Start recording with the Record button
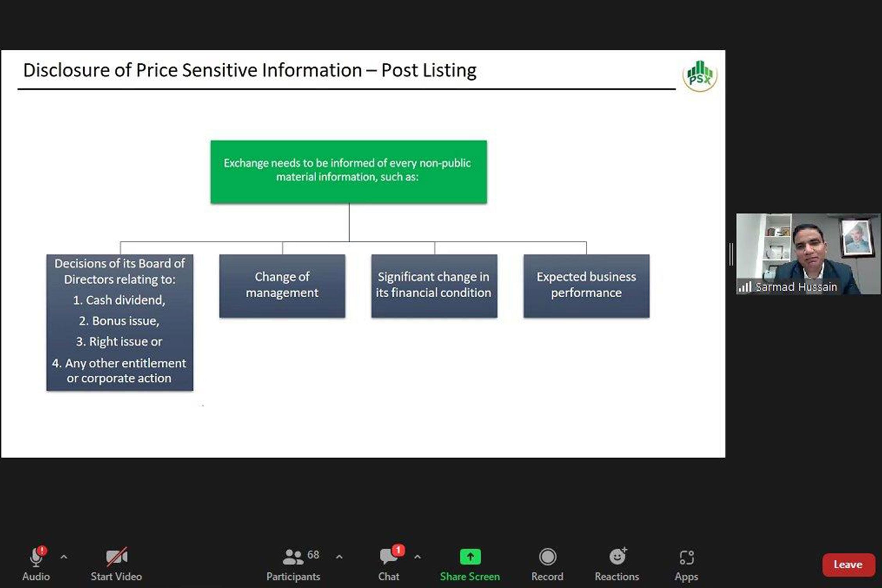The width and height of the screenshot is (882, 588). click(x=547, y=563)
